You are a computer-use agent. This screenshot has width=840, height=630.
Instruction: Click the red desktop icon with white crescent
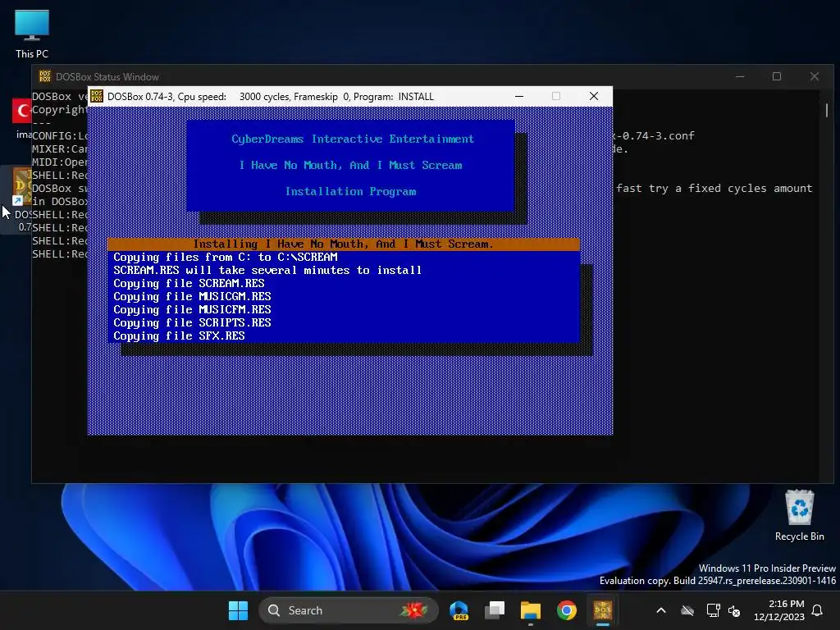(21, 112)
